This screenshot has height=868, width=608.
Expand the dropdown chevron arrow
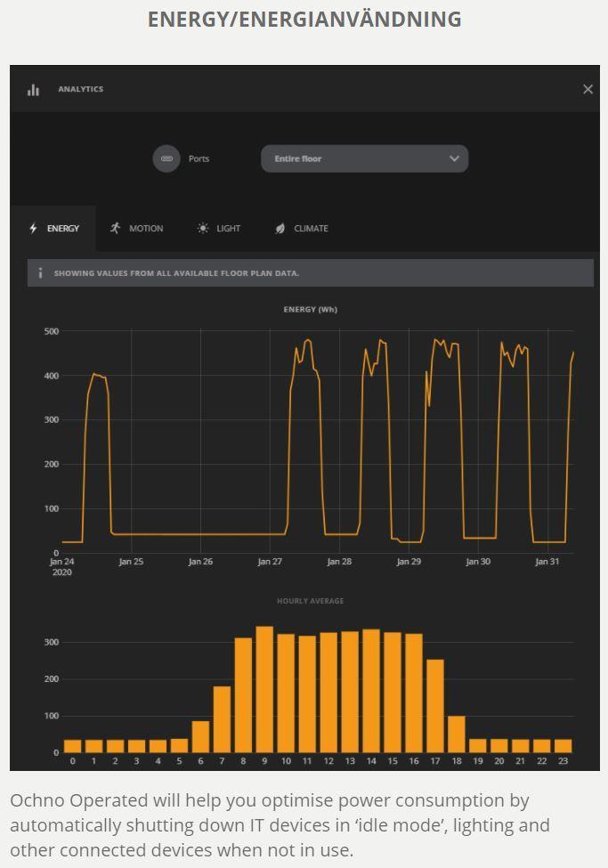454,158
